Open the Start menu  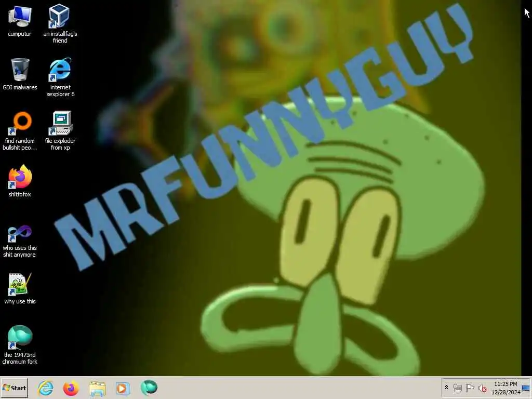pos(14,388)
